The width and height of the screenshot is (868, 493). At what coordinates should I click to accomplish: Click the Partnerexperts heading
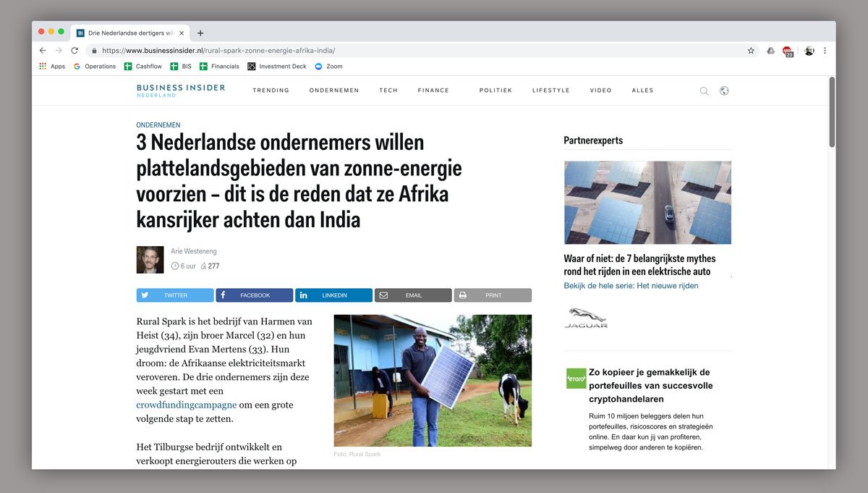[x=593, y=140]
